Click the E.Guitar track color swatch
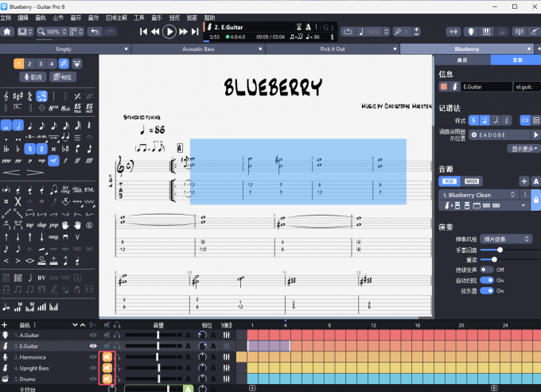Viewport: 541px width, 392px height. pos(443,87)
